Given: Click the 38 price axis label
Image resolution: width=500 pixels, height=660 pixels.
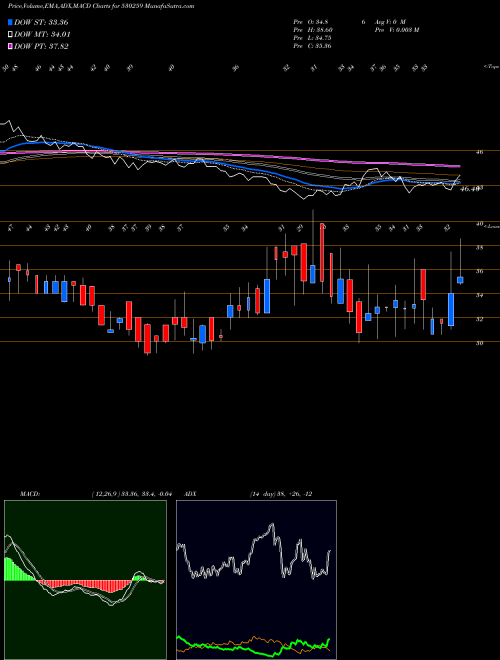Looking at the screenshot, I should click(x=479, y=248).
